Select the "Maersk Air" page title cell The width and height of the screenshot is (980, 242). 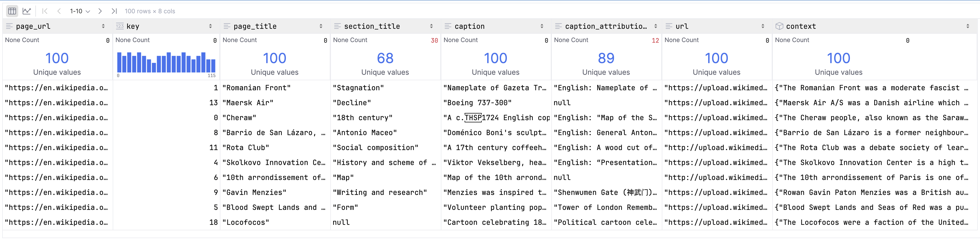[x=248, y=103]
